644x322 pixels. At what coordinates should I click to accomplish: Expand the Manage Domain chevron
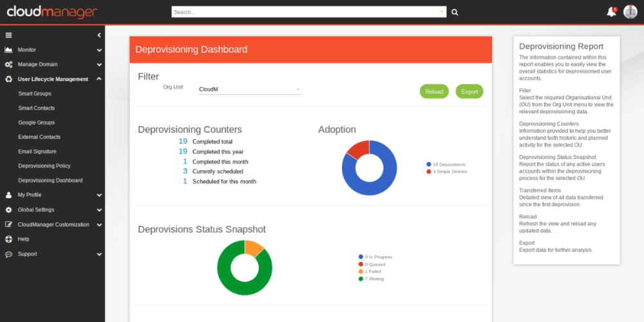pyautogui.click(x=99, y=64)
